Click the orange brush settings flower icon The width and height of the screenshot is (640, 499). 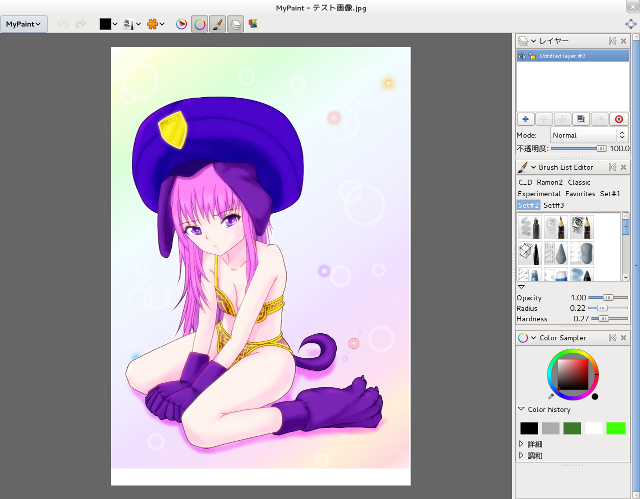tap(152, 24)
